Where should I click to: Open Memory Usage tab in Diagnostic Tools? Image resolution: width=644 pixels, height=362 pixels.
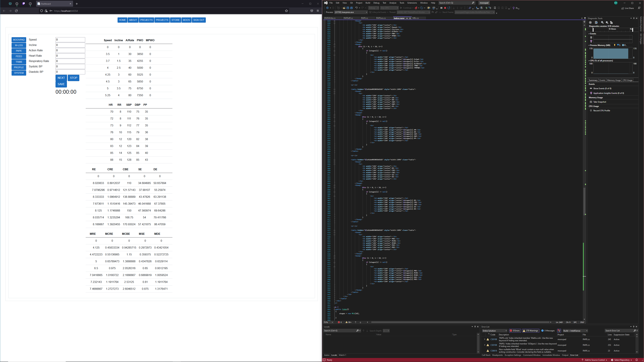(x=614, y=80)
